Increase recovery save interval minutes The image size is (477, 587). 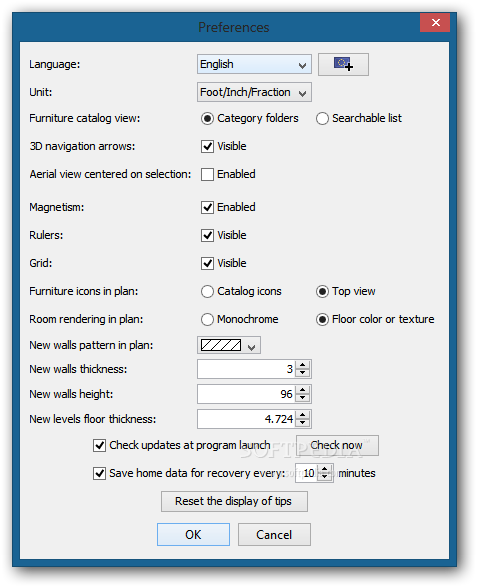tap(325, 469)
